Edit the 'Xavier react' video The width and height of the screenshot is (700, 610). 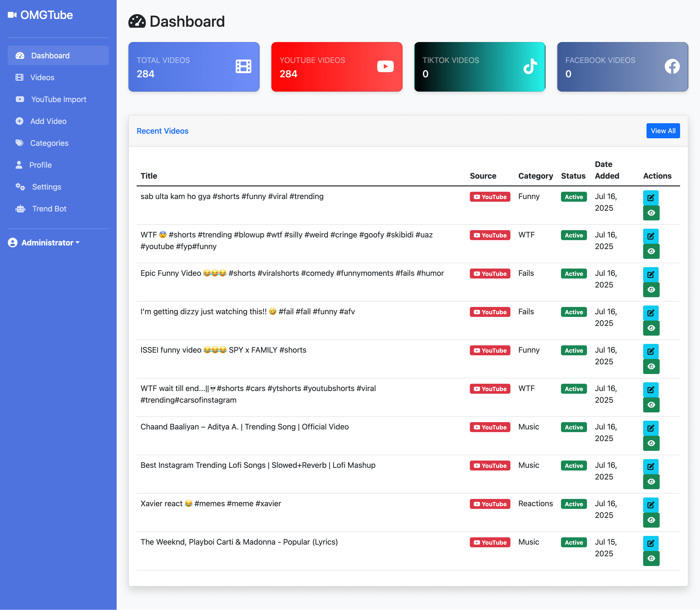(651, 505)
